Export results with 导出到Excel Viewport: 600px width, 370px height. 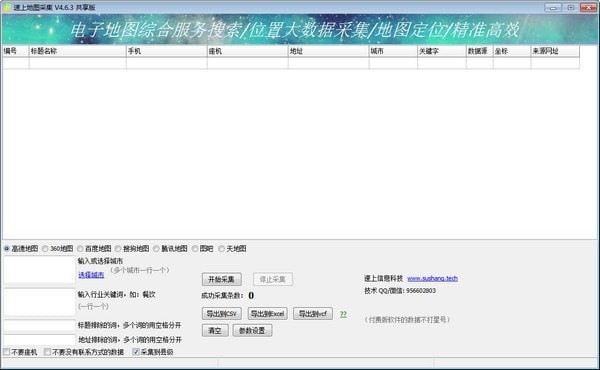(x=267, y=314)
